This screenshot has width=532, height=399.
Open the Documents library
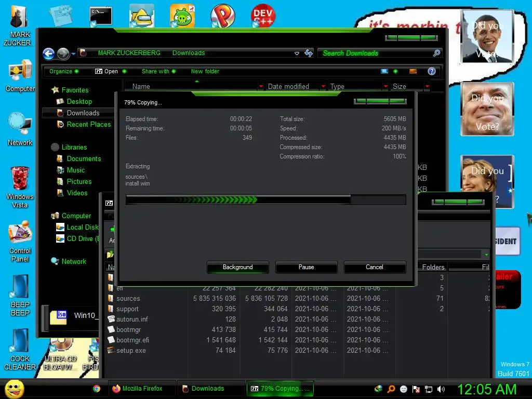click(84, 159)
